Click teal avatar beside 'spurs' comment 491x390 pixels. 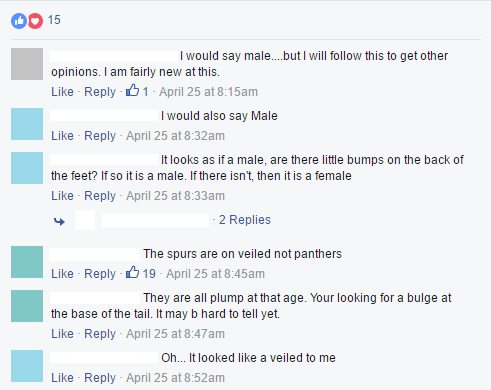pyautogui.click(x=27, y=262)
